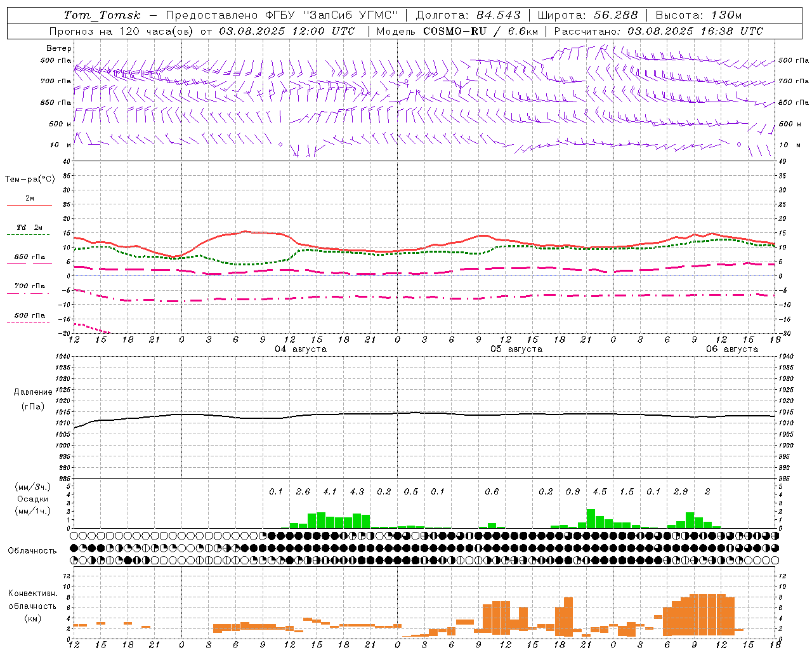Click the Модель COSMO-RU / 6.6км label
This screenshot has width=812, height=650.
pos(457,31)
